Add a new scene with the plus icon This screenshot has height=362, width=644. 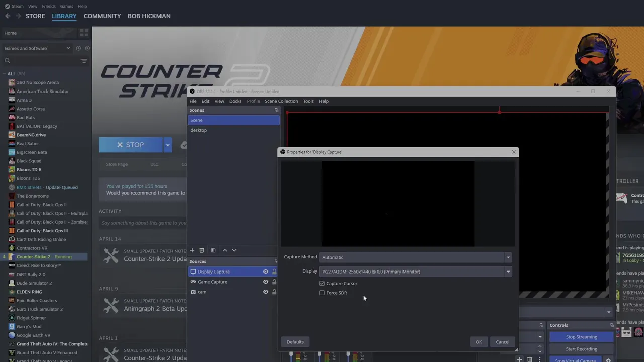(x=192, y=250)
